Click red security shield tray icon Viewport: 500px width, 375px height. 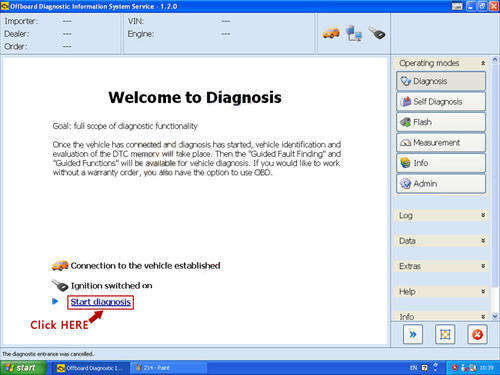(x=454, y=368)
